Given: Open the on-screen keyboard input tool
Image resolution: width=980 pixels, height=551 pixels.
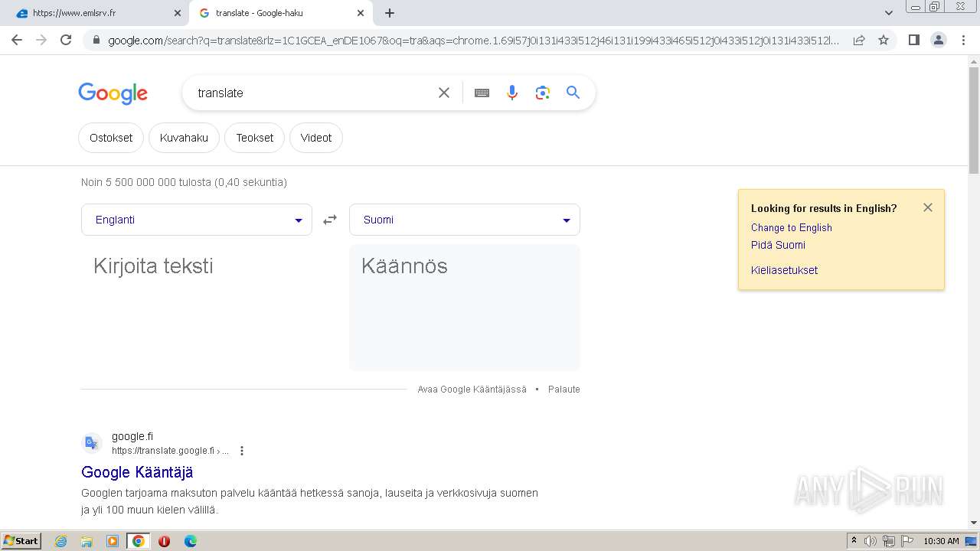Looking at the screenshot, I should pos(482,93).
